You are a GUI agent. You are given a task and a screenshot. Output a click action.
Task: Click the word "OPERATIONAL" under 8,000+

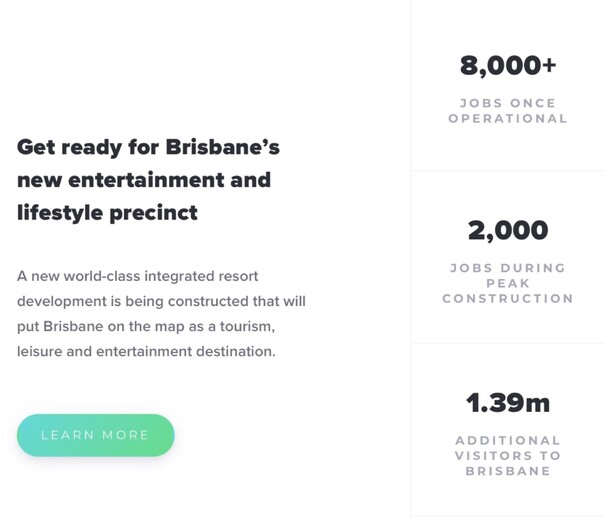508,118
